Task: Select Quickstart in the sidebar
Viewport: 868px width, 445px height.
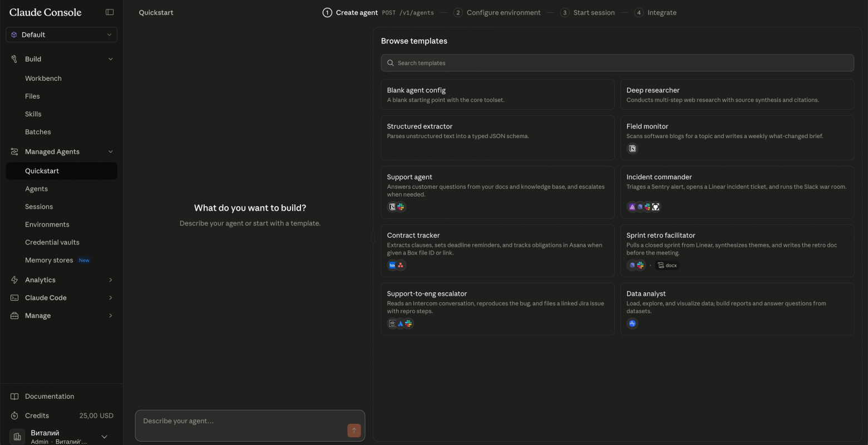Action: click(61, 171)
